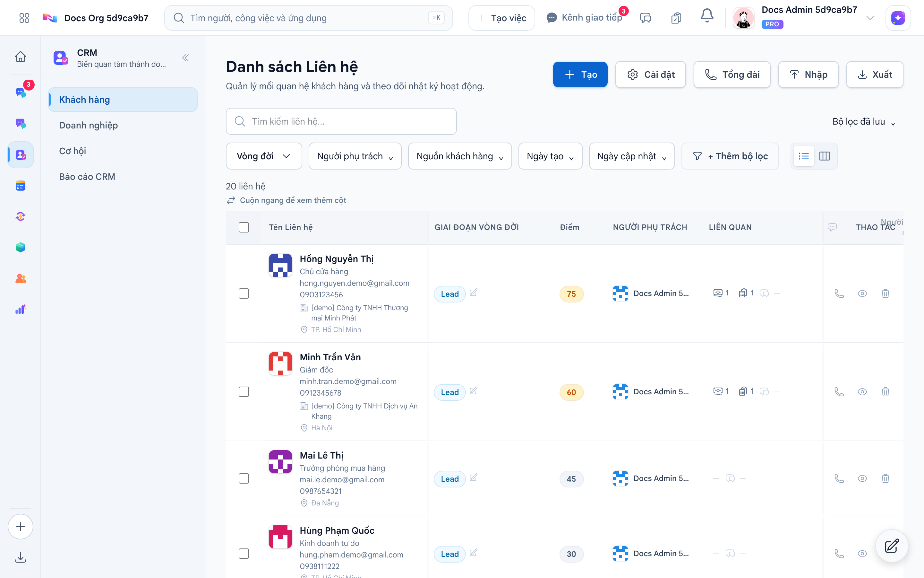The height and width of the screenshot is (578, 924).
Task: Open the AI assistant sparkle icon
Action: 898,18
